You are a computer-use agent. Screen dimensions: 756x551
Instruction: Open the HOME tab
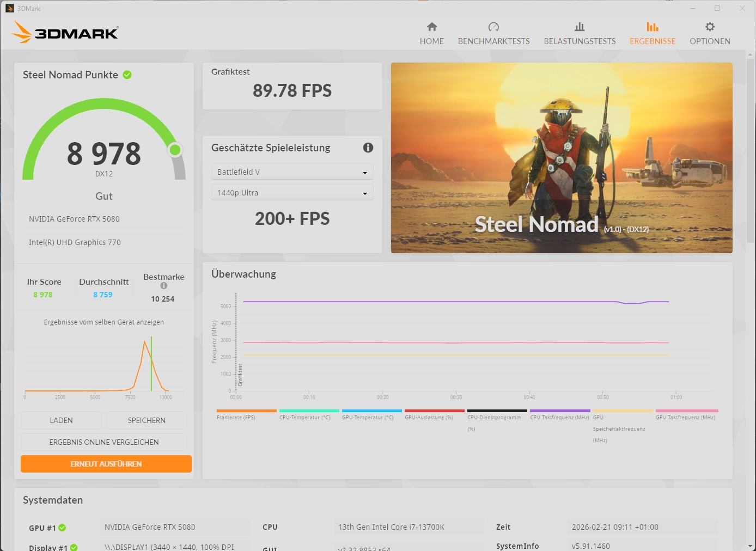pyautogui.click(x=432, y=33)
